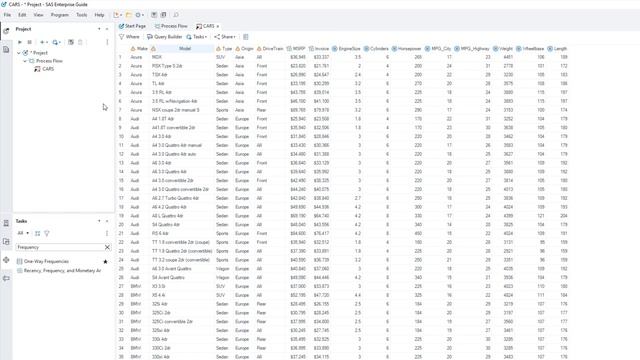
Task: Click the Cylinders column header
Action: tap(376, 49)
